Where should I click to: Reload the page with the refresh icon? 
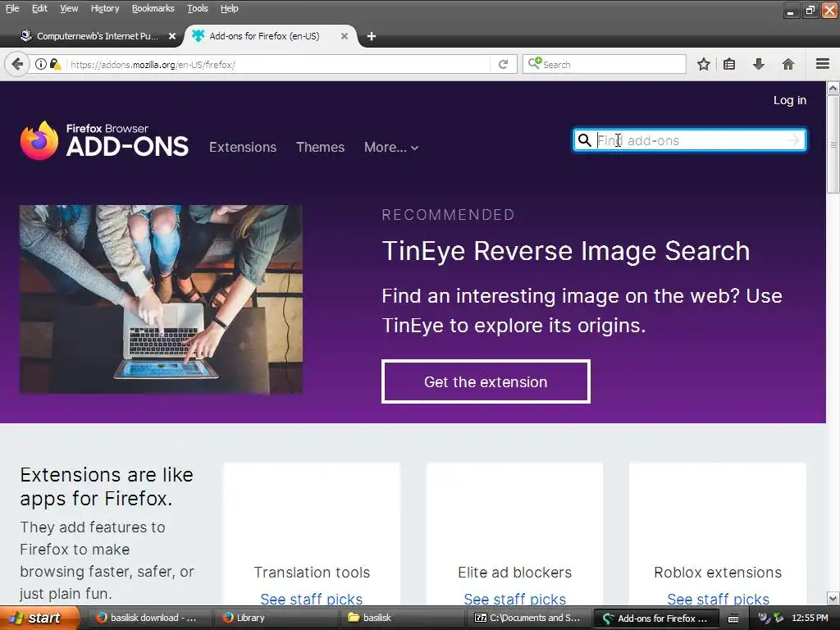click(x=503, y=64)
